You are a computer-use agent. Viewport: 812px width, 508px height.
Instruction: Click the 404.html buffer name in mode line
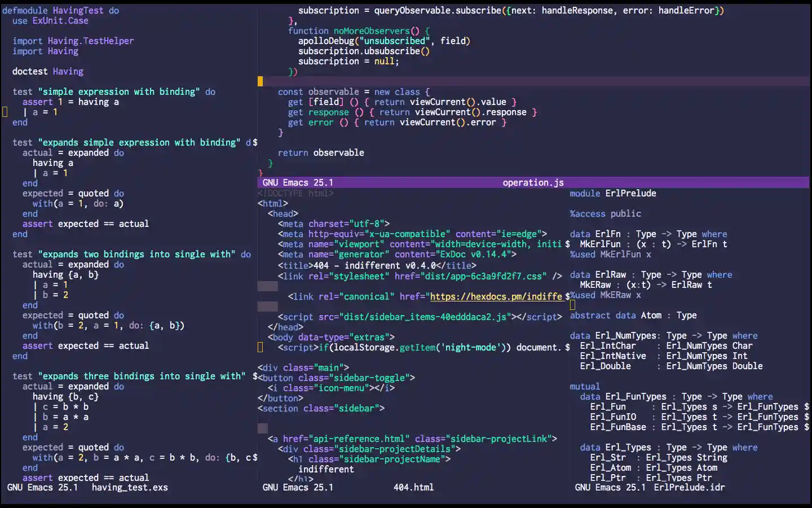coord(413,487)
